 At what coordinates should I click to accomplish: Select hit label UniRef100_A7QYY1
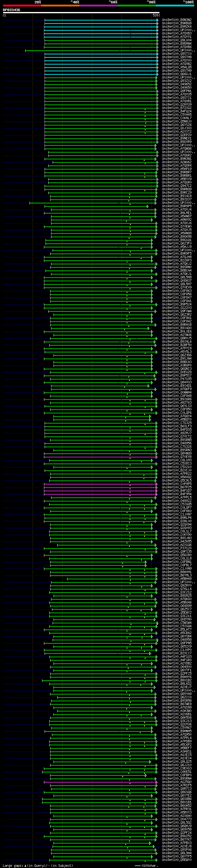177,37
